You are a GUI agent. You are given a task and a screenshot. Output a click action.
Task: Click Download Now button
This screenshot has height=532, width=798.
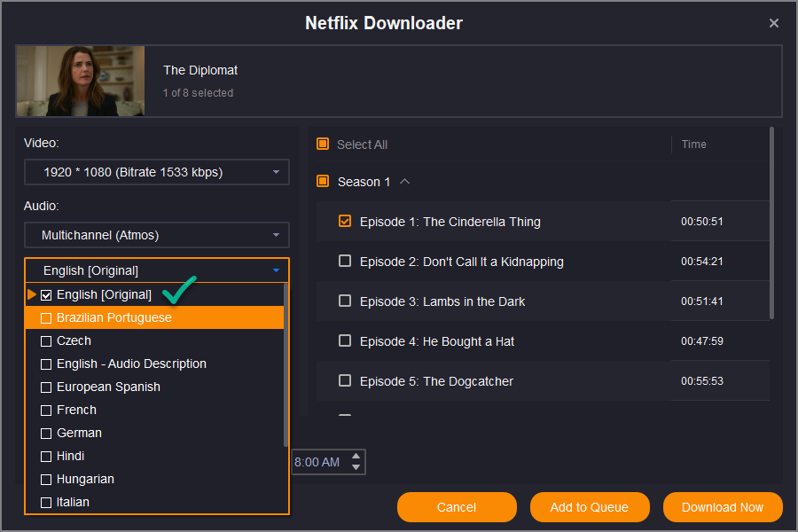pos(723,507)
